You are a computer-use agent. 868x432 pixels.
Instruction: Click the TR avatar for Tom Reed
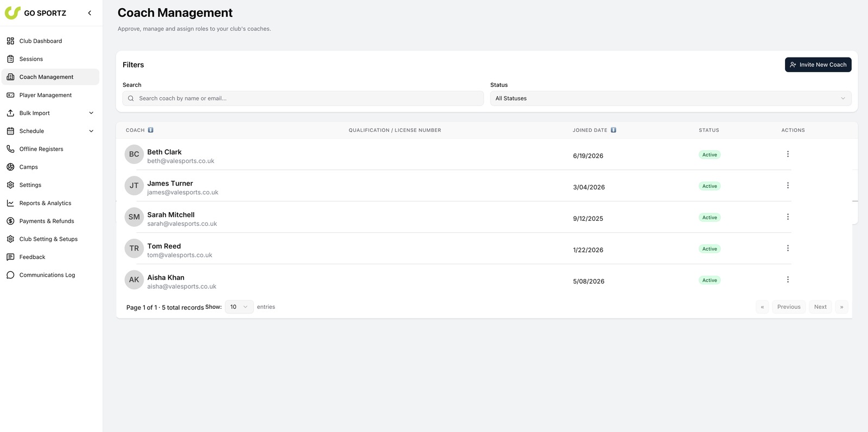pos(134,248)
